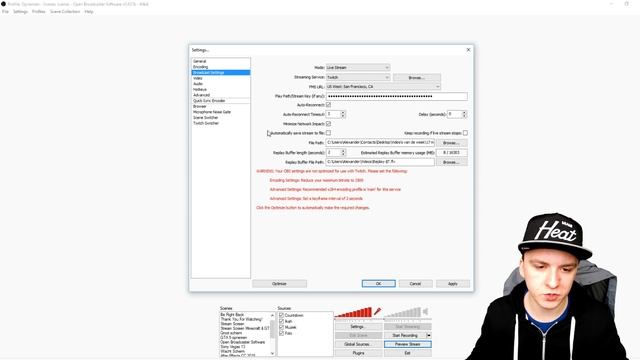Select the Microphone Noise Gate category

click(x=220, y=112)
